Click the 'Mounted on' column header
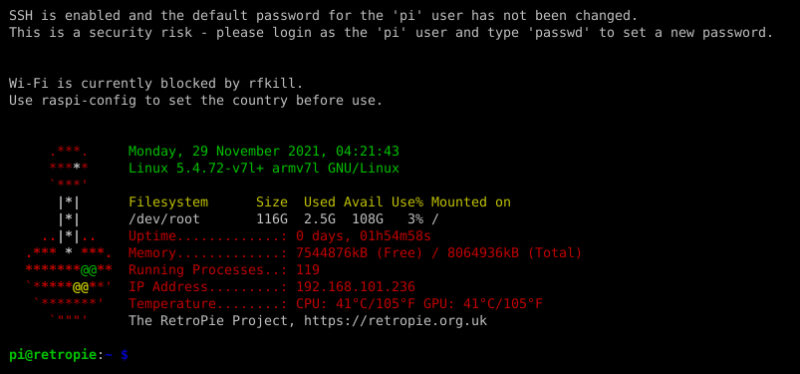This screenshot has height=374, width=800. coord(471,202)
